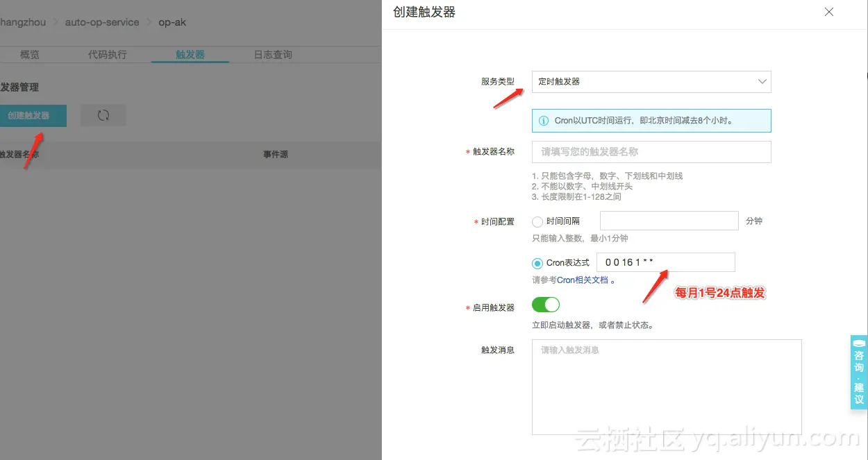Select the Cron表达式 radio button
Screen dimensions: 868x460
coord(537,263)
